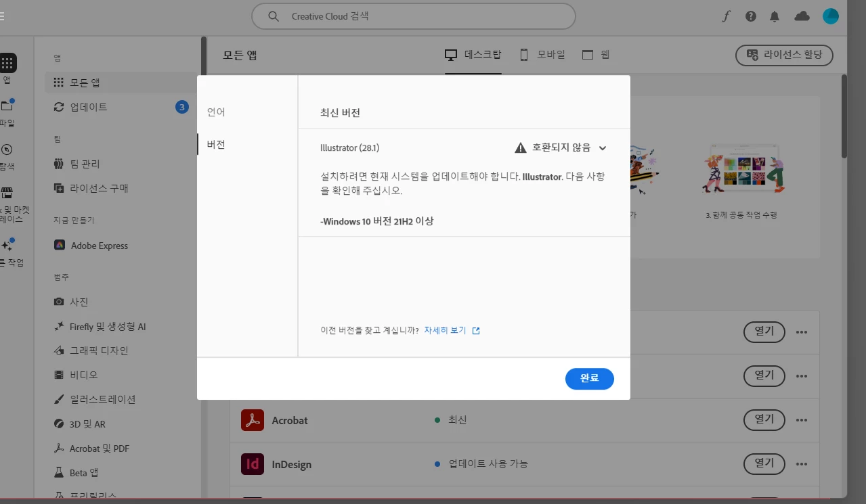Open the user account avatar
The height and width of the screenshot is (504, 866).
coord(831,16)
